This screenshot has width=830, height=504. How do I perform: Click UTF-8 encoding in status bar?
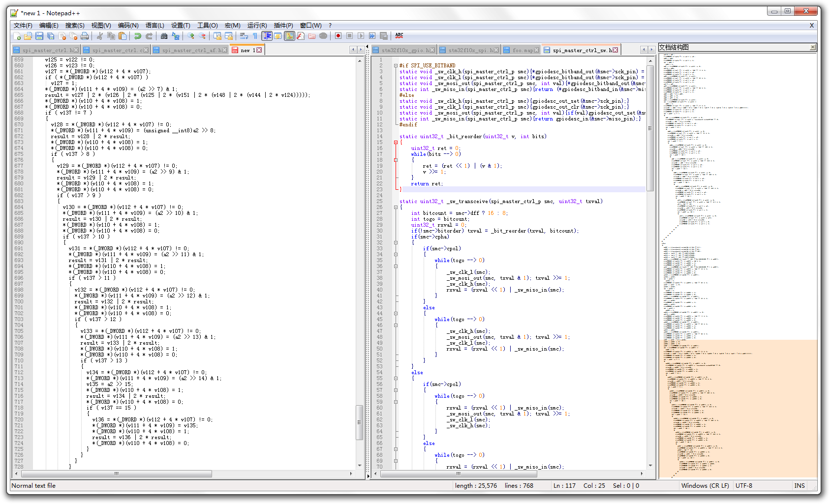coord(744,486)
